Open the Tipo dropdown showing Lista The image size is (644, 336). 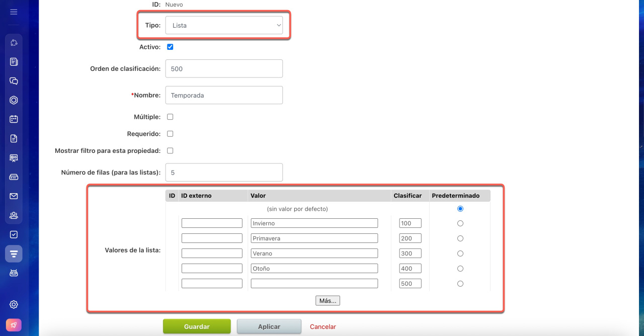pos(224,25)
